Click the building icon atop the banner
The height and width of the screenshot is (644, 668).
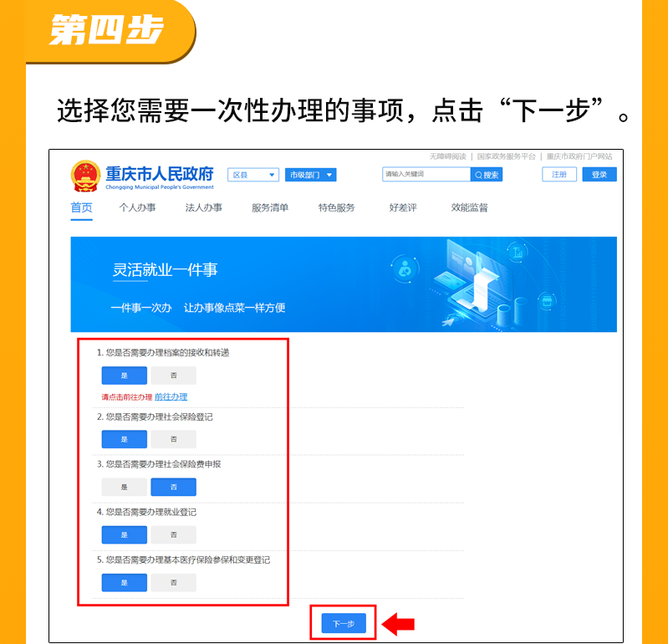518,253
